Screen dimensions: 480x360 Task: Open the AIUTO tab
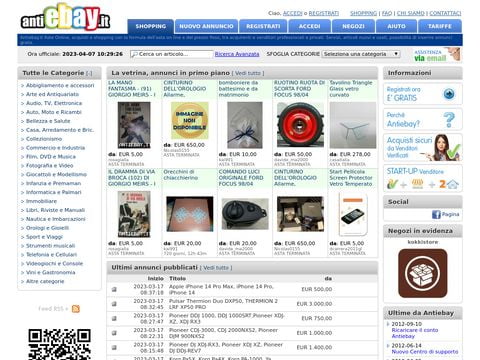(x=396, y=26)
